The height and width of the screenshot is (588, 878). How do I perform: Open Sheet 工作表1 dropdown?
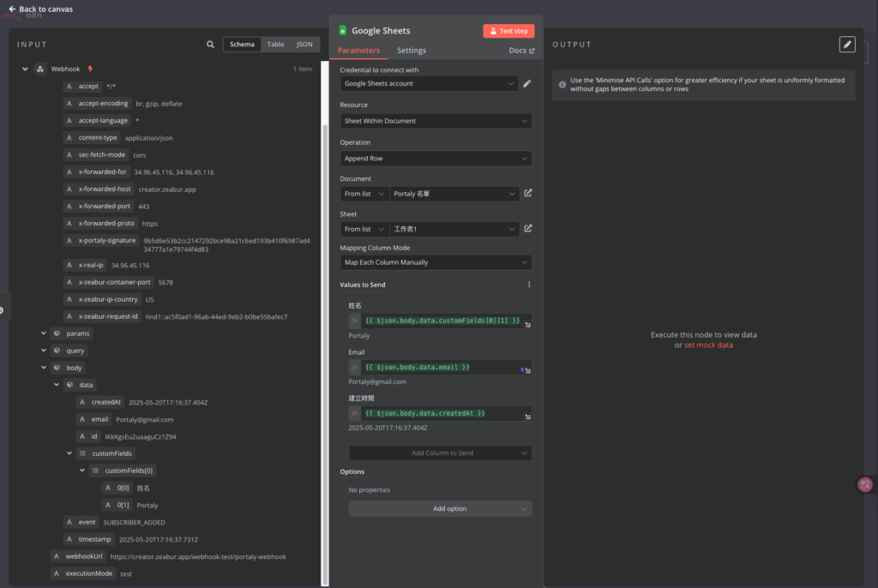[x=454, y=229]
